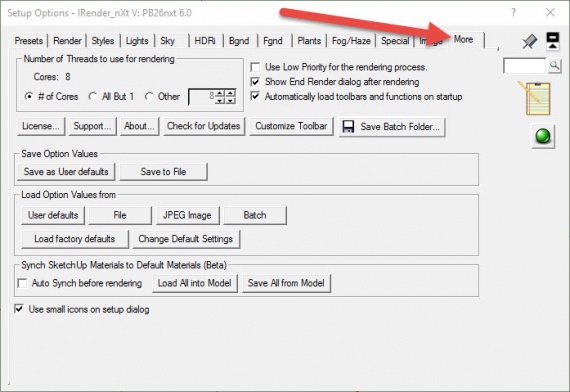Viewport: 570px width, 392px height.
Task: Toggle Use small icons on setup dialog
Action: point(19,309)
